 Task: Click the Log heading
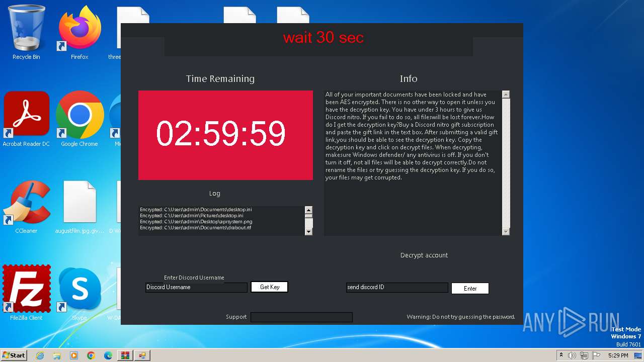[215, 194]
